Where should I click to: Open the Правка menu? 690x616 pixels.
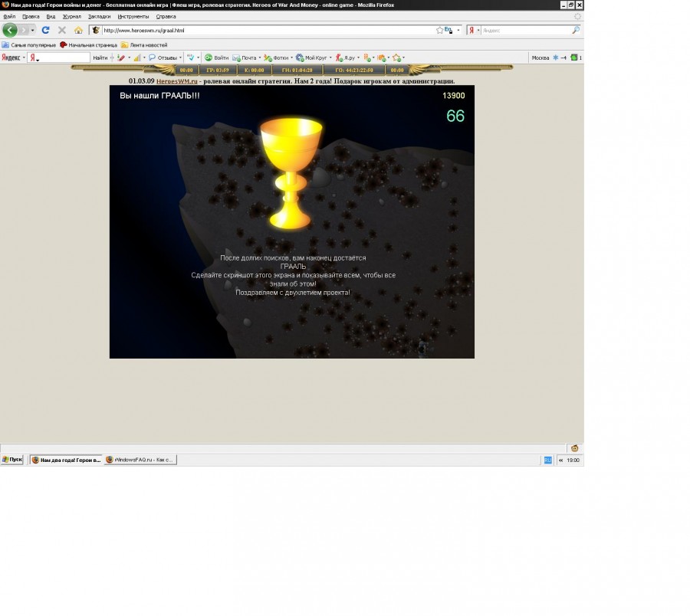click(31, 16)
